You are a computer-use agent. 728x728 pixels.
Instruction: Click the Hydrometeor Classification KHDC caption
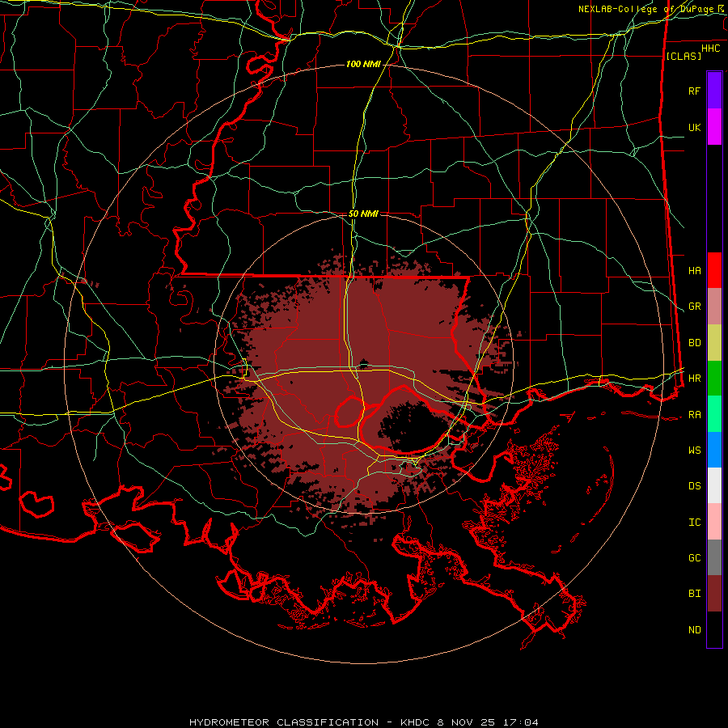[363, 722]
